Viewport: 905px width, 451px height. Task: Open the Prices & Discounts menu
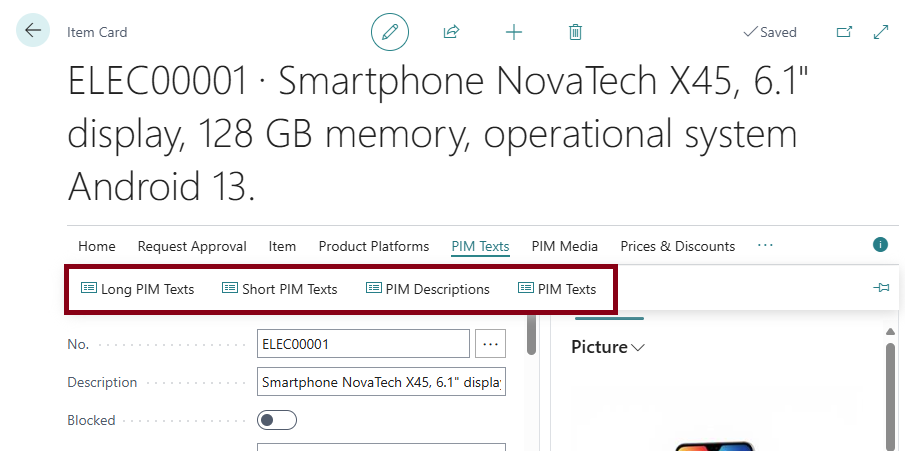coord(677,246)
